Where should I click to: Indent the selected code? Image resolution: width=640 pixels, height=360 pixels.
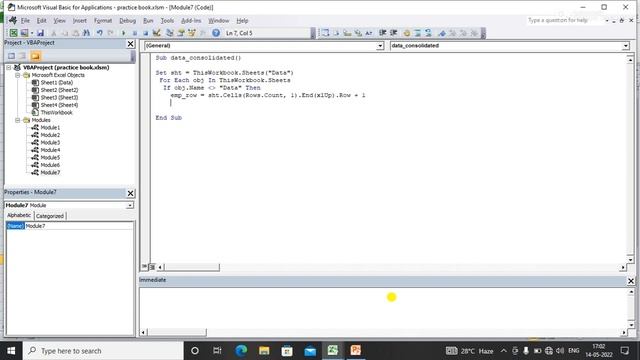(x=382, y=33)
